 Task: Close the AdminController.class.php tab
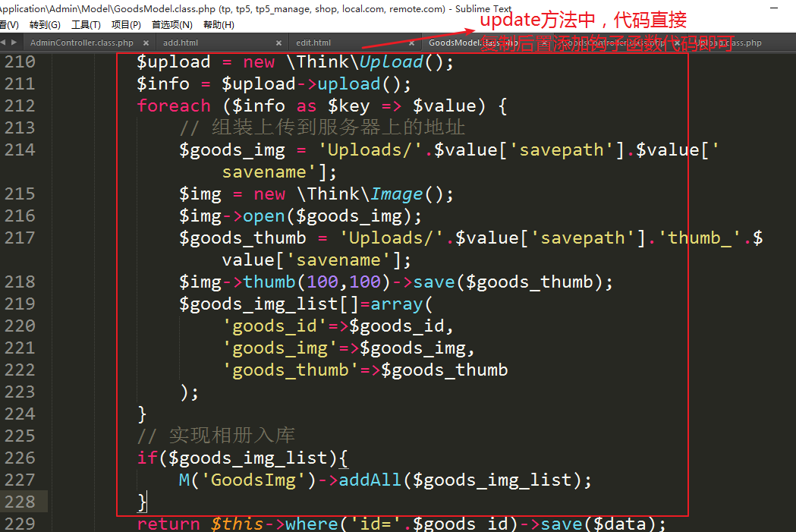(x=146, y=43)
